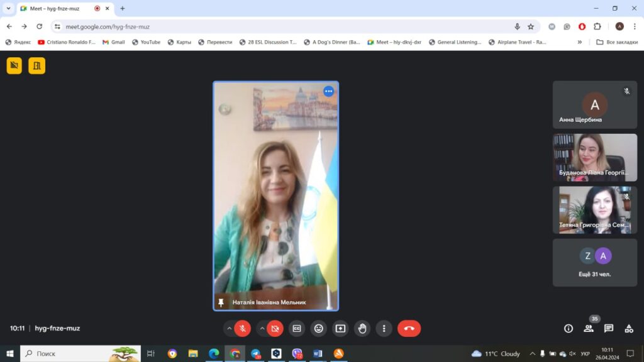Viewport: 644px width, 362px height.
Task: Open the Activities panel
Action: pyautogui.click(x=628, y=328)
